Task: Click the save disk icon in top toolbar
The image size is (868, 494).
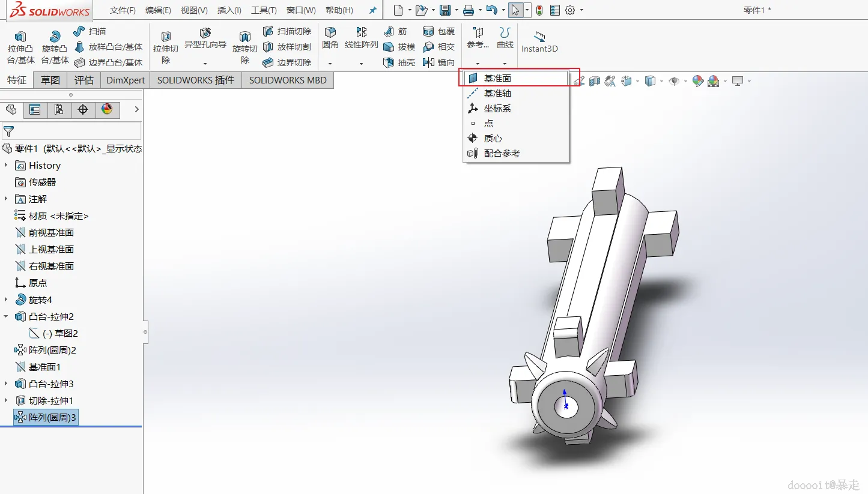Action: pos(445,10)
